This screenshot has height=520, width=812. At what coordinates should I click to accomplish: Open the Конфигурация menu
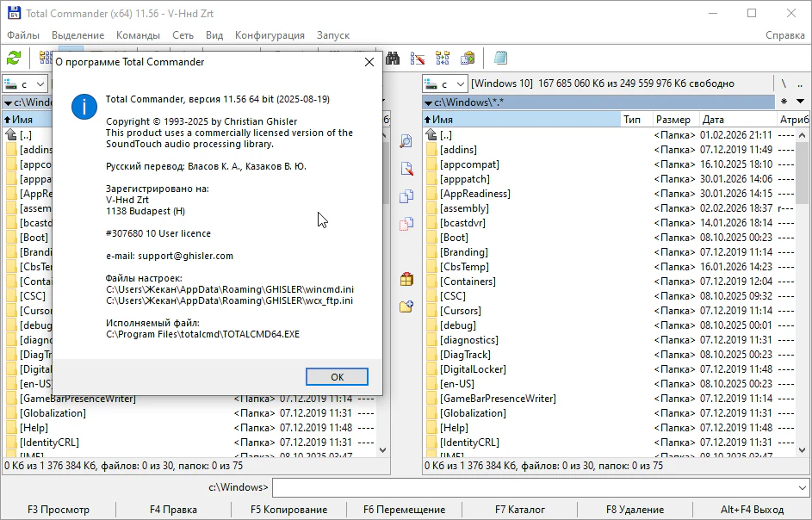click(270, 35)
